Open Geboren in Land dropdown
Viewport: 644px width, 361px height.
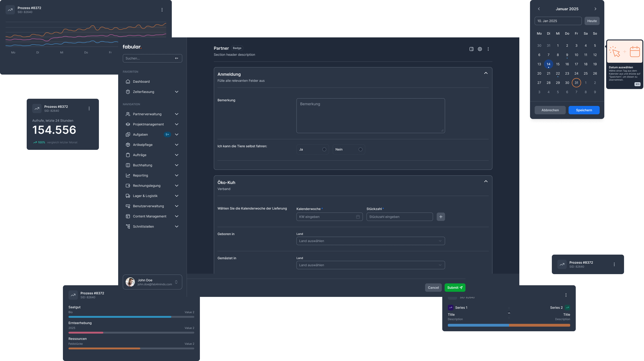(x=371, y=241)
